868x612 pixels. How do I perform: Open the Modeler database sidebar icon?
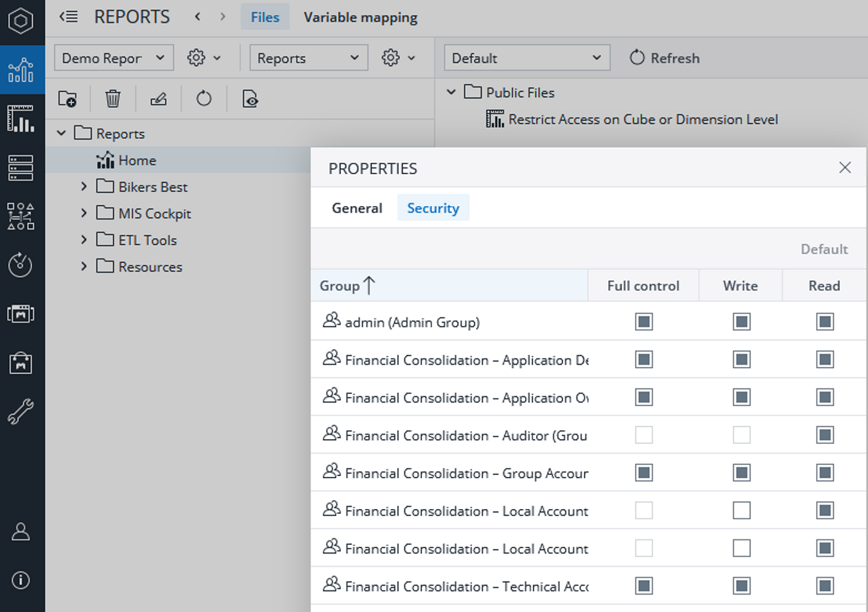(20, 168)
